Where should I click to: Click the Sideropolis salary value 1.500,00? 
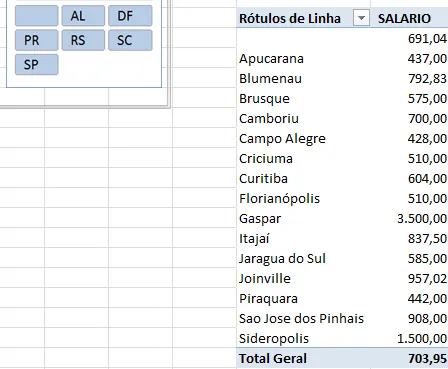422,339
